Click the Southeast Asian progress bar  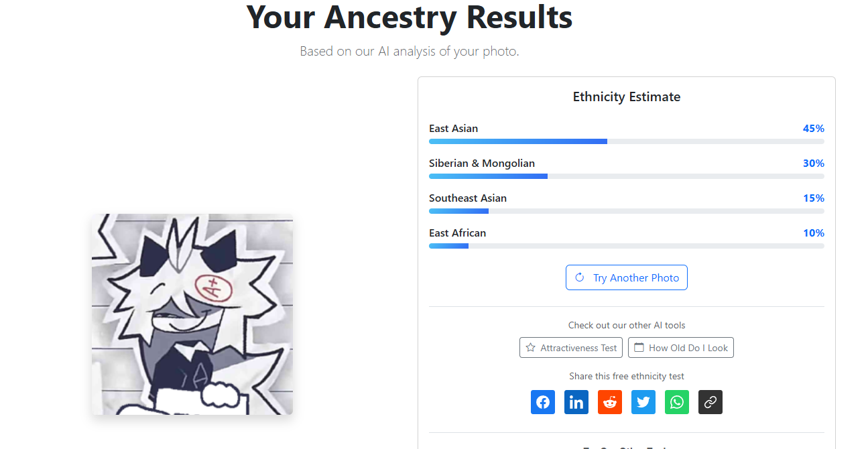(x=626, y=211)
